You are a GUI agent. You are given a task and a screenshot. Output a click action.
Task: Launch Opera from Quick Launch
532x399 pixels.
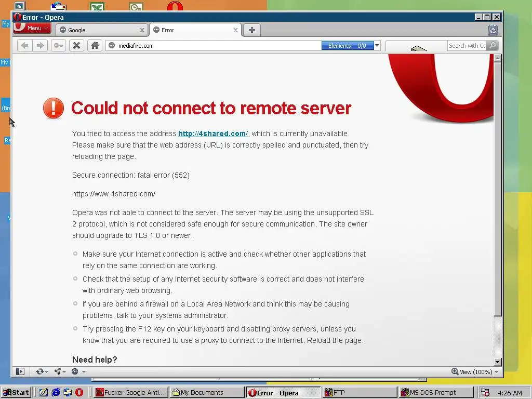point(79,393)
